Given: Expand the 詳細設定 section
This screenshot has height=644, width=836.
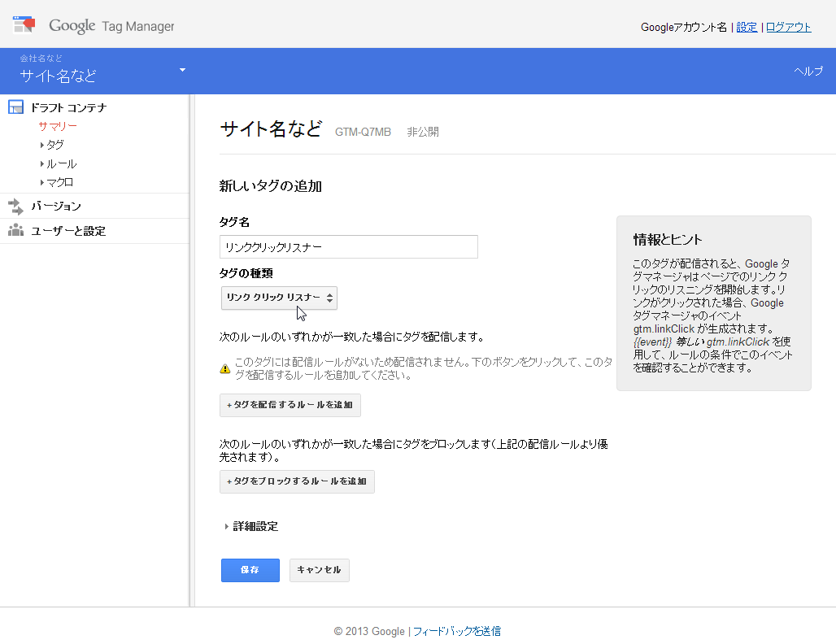Looking at the screenshot, I should 252,526.
